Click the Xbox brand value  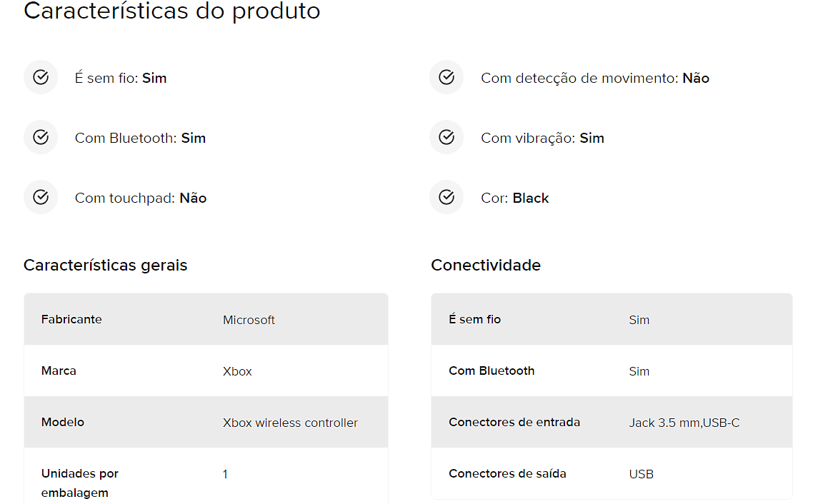237,371
